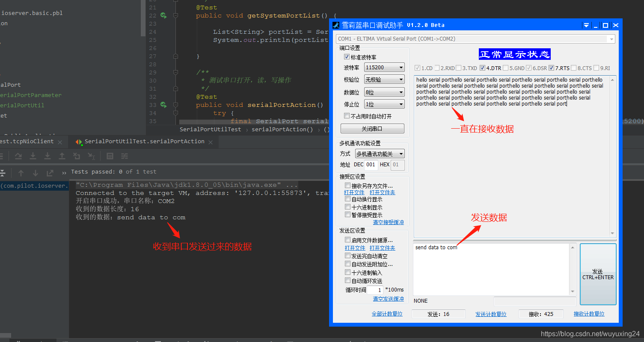Click the DEC address field showing 001
The image size is (644, 342).
click(x=371, y=165)
